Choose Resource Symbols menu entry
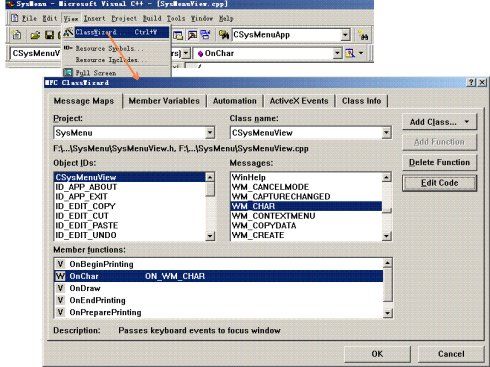This screenshot has width=490, height=367. tap(116, 48)
